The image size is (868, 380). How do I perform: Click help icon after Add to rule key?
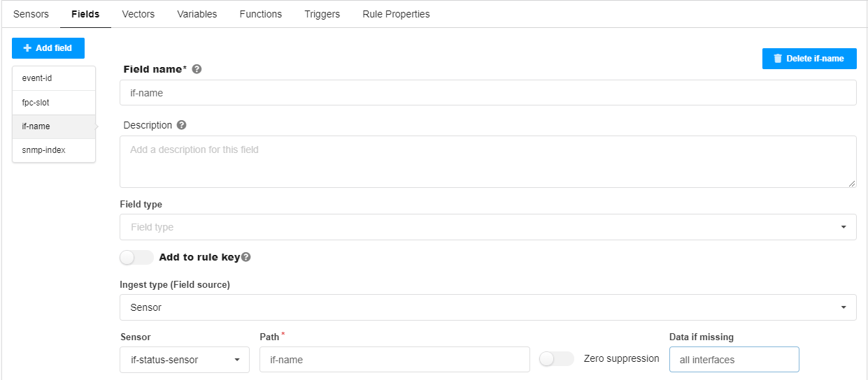coord(246,257)
